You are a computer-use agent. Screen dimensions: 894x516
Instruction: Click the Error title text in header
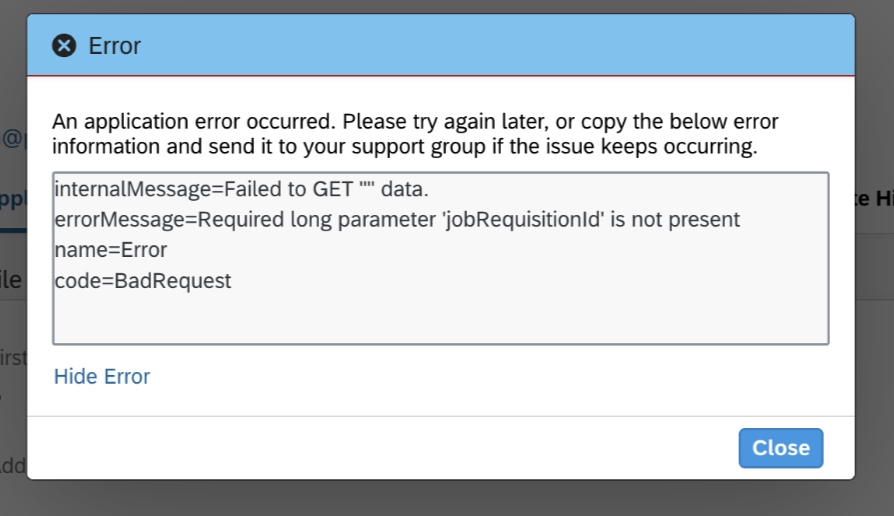coord(114,46)
